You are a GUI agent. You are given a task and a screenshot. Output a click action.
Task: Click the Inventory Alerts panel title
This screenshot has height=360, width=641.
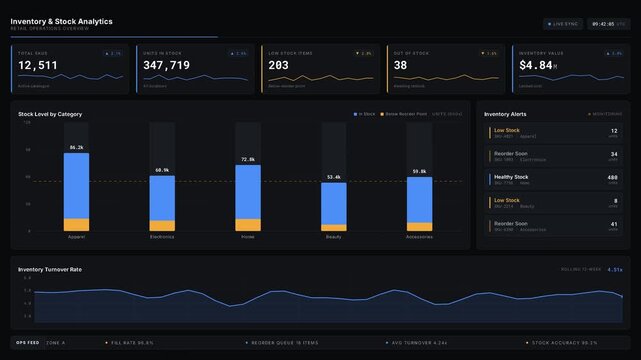505,114
